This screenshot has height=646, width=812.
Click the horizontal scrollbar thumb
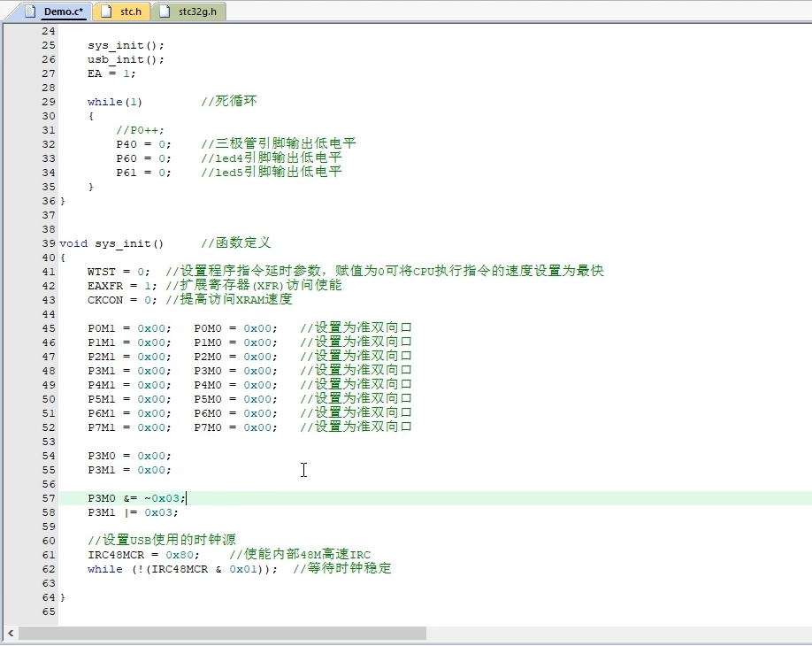click(222, 633)
